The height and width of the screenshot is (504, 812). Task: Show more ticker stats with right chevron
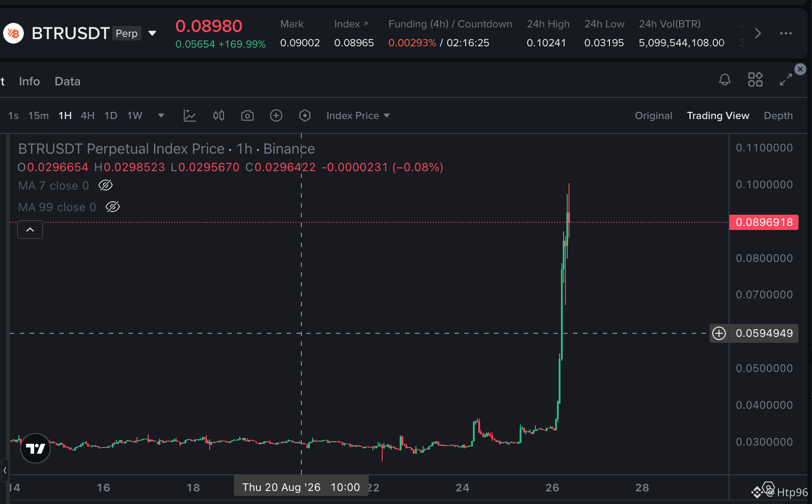[x=758, y=33]
